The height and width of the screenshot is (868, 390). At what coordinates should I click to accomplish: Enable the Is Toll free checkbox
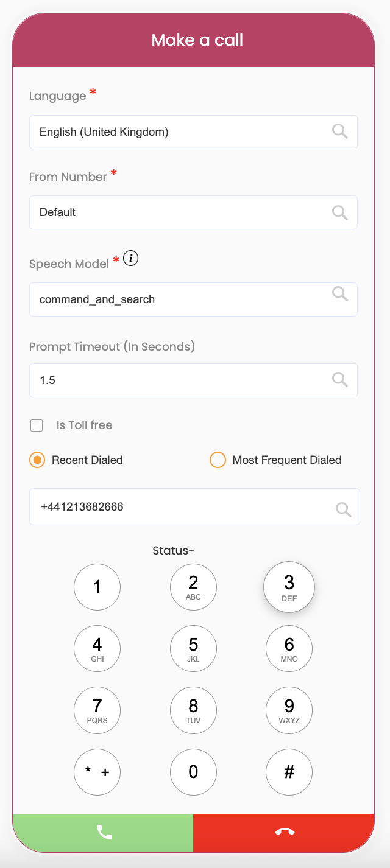(x=37, y=425)
